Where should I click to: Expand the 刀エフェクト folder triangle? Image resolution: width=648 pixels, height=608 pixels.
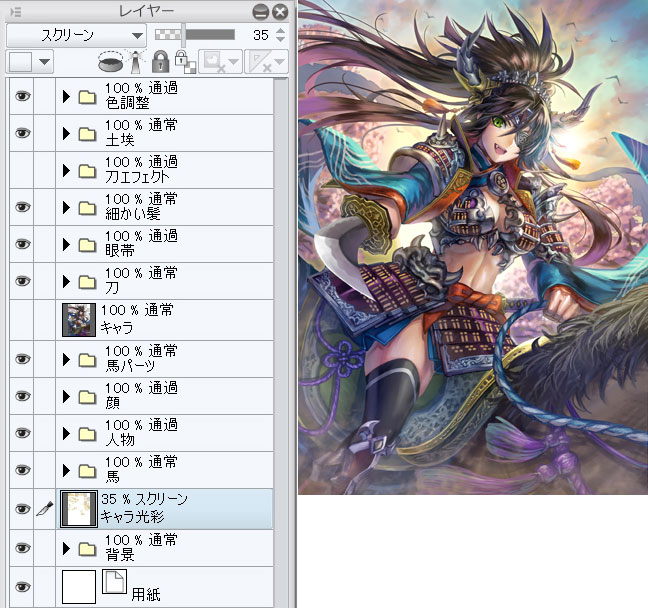(66, 171)
